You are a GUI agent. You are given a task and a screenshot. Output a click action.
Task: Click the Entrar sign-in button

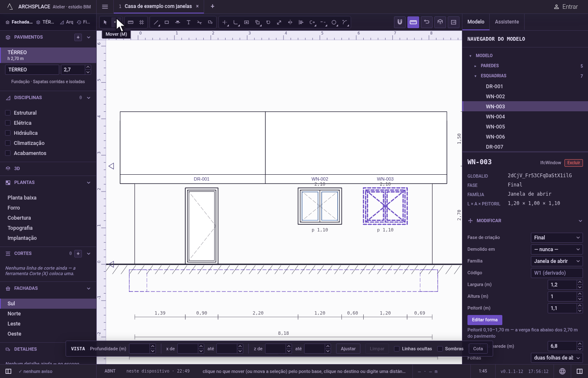[x=566, y=7]
